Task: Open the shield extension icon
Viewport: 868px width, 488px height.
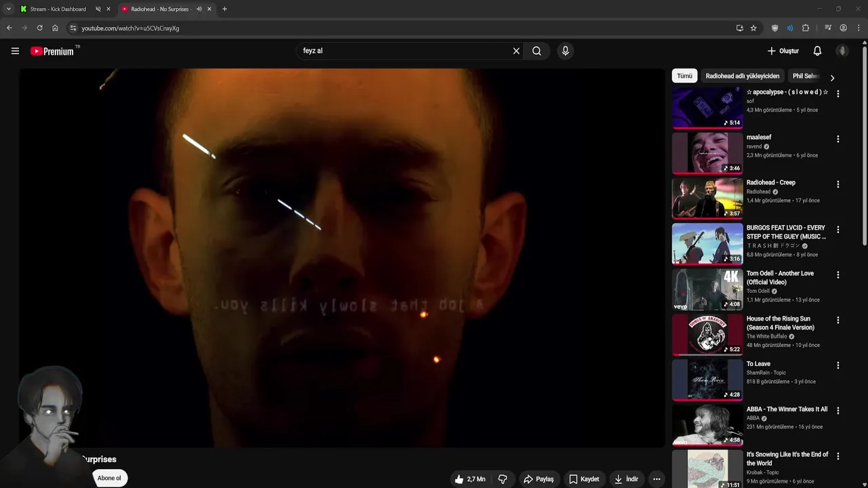Action: 775,28
